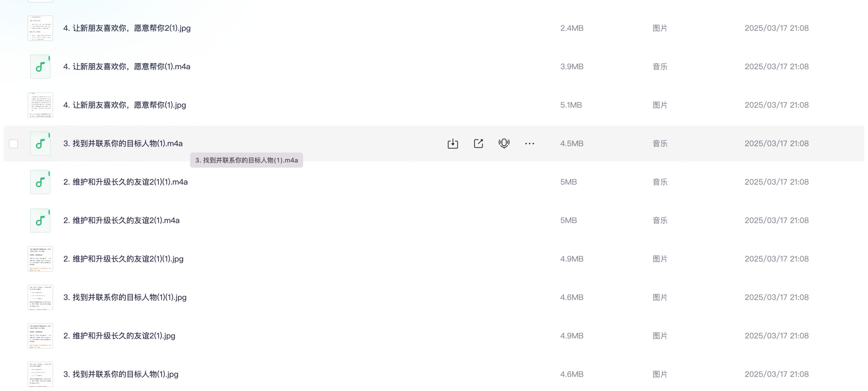Select file name 3. 找到并联系你的目标人物(1).jpg

121,374
